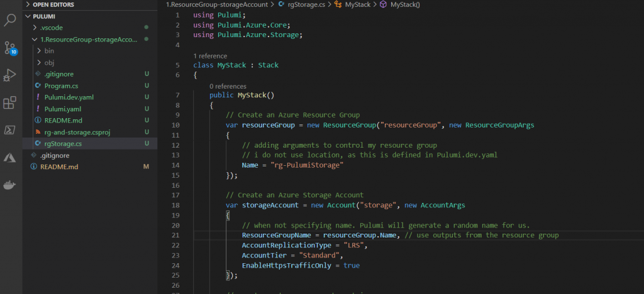Viewport: 644px width, 294px height.
Task: Open rg-and-storage.csproj file
Action: click(x=90, y=132)
